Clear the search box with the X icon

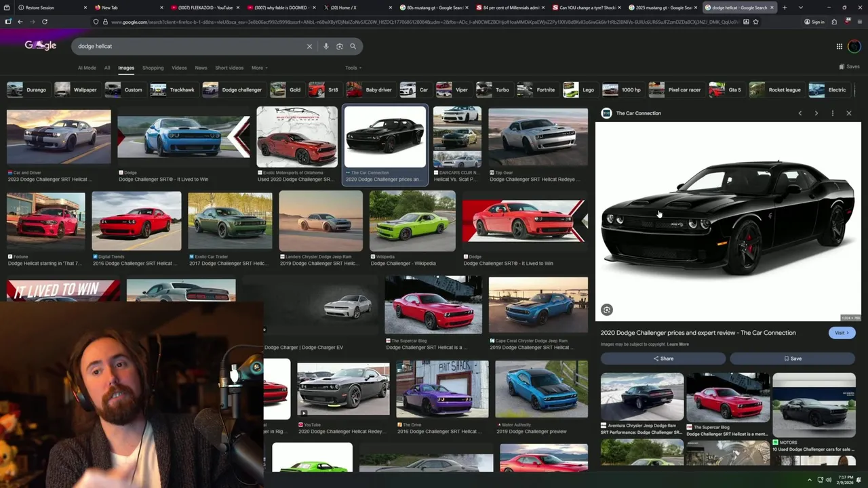click(x=309, y=46)
